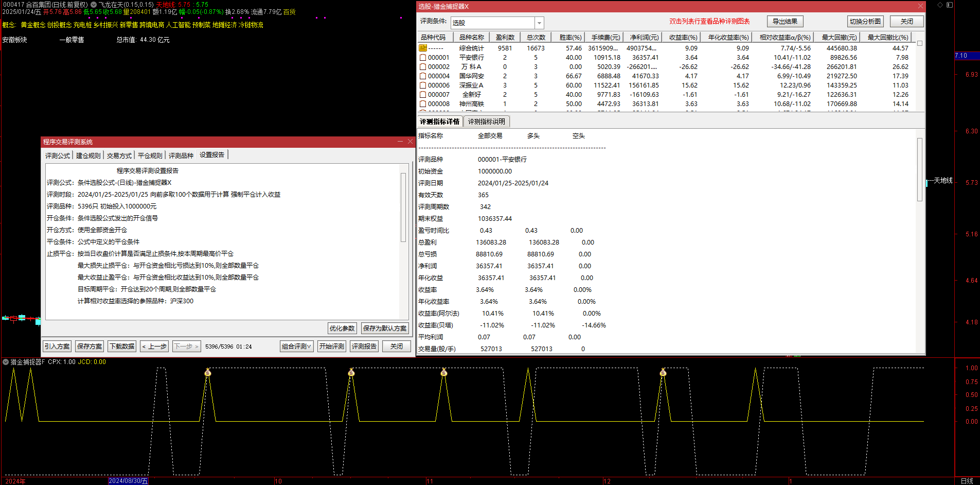Expand the 组合评测 dropdown button
Image resolution: width=980 pixels, height=485 pixels.
click(x=297, y=347)
